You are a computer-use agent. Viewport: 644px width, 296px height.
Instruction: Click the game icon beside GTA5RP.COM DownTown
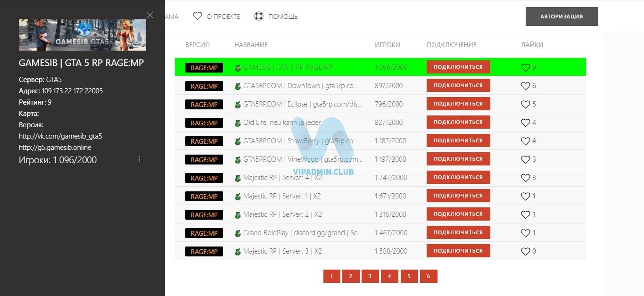[x=238, y=86]
